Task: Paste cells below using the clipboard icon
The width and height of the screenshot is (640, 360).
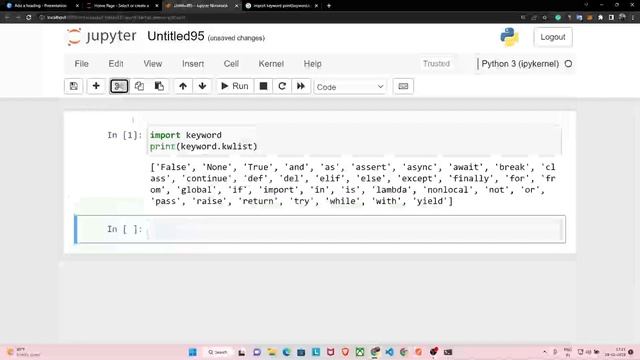Action: click(159, 86)
